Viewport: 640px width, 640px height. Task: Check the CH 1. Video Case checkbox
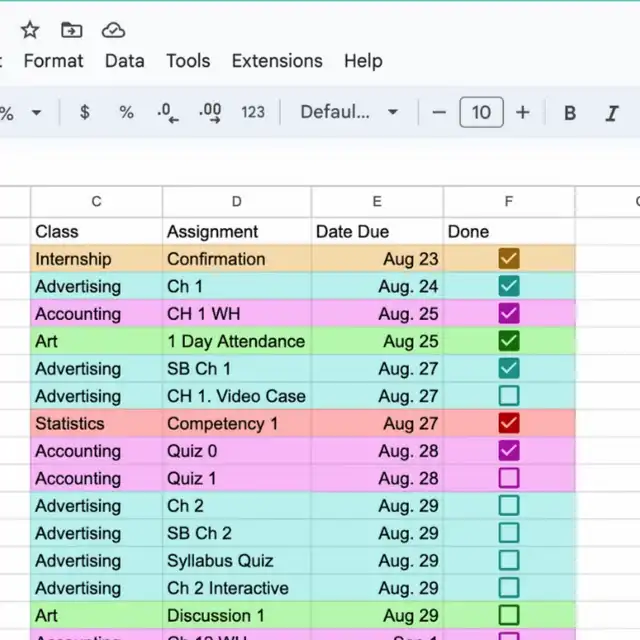click(509, 396)
